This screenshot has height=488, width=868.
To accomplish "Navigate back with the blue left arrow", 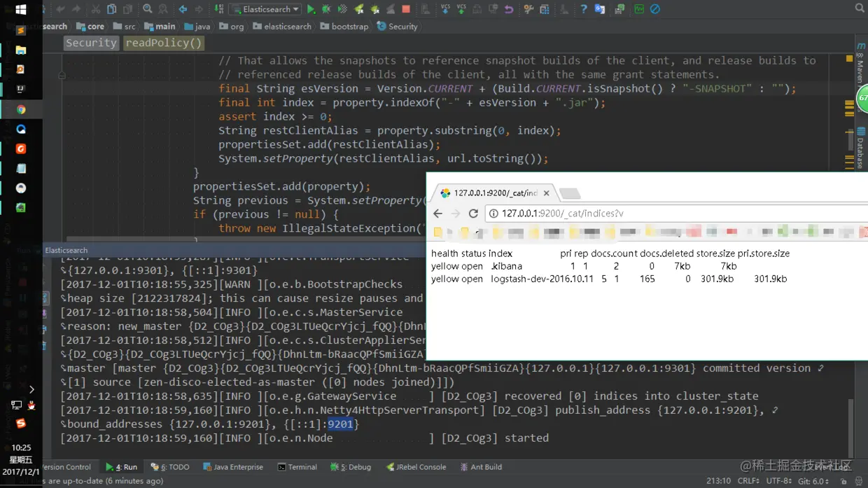I will [183, 9].
